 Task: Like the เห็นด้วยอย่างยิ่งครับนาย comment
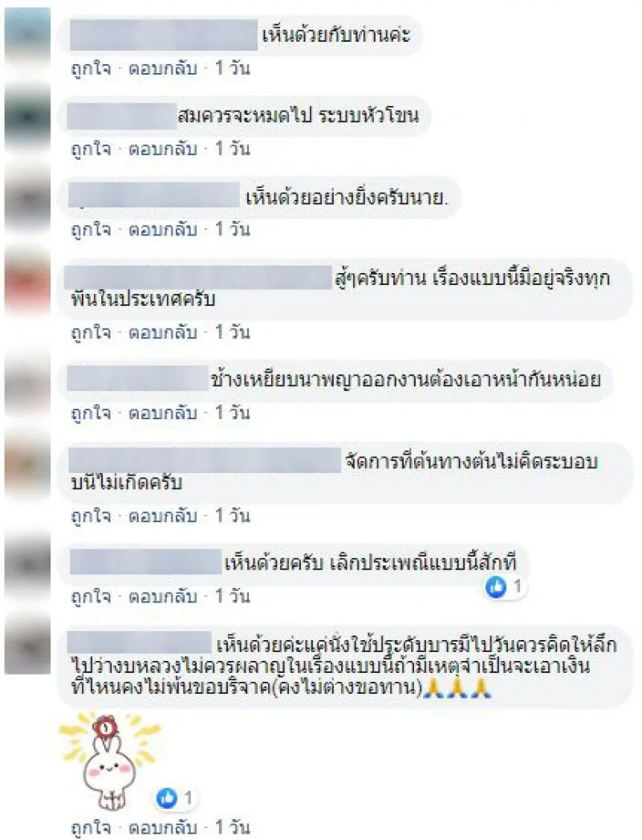click(91, 230)
